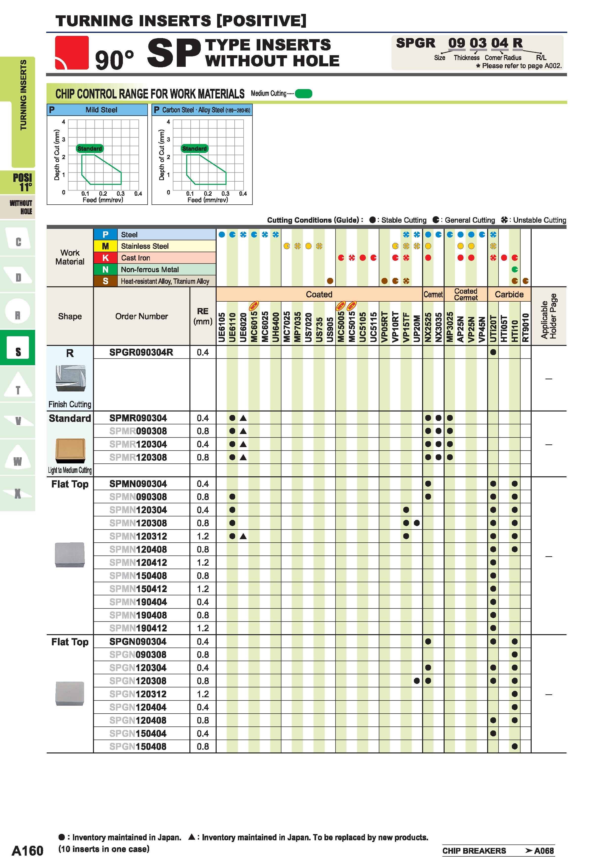The height and width of the screenshot is (868, 613).
Task: Click the triangle marker in SPMN120312 row
Action: pyautogui.click(x=243, y=536)
